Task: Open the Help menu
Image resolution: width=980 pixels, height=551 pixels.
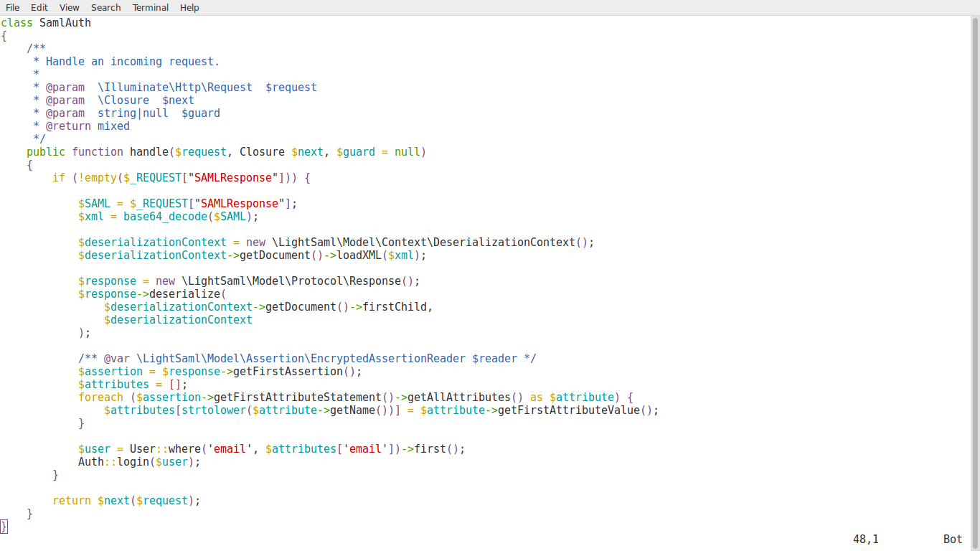Action: [x=189, y=7]
